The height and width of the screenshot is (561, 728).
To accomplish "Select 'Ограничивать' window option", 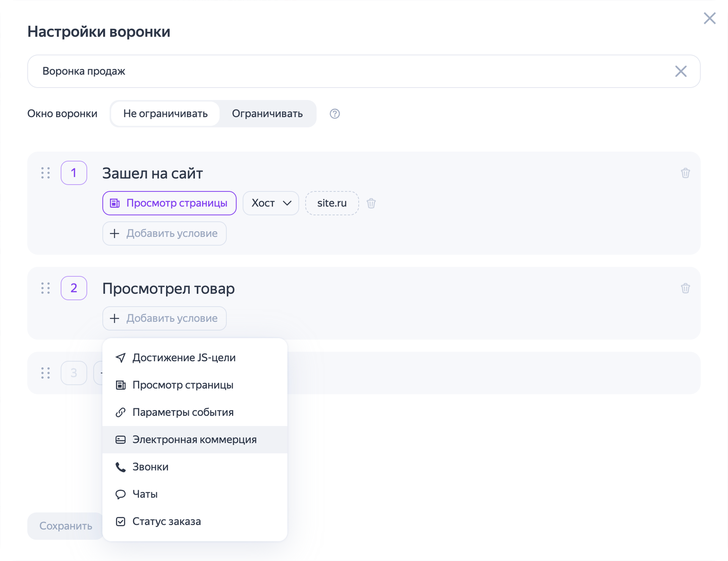I will pyautogui.click(x=267, y=114).
